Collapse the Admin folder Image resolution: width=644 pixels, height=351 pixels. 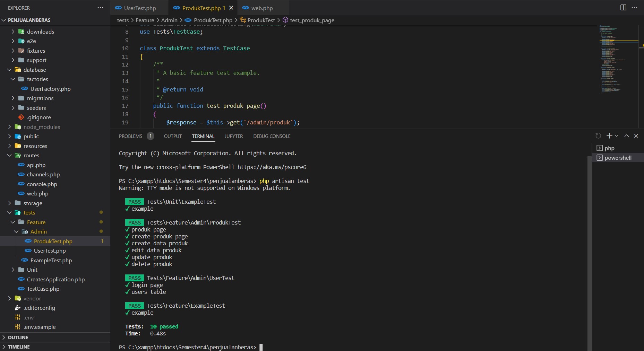[16, 231]
